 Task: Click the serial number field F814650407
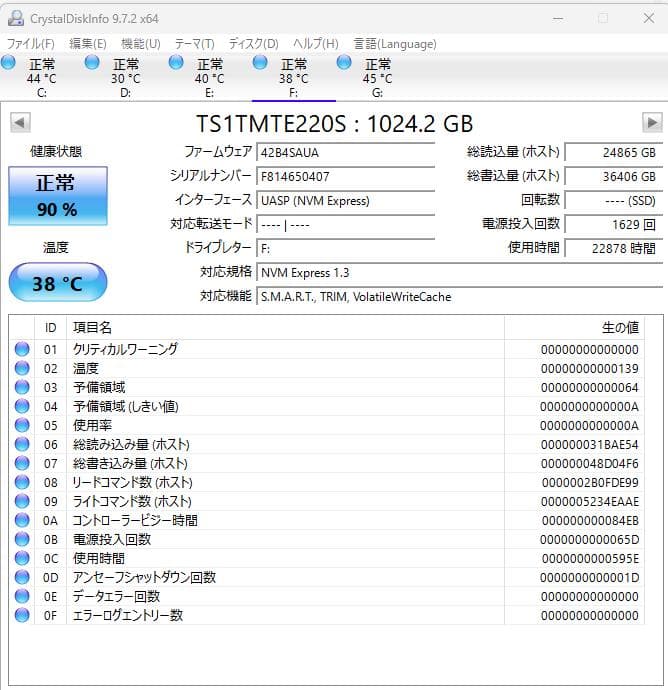coord(345,176)
